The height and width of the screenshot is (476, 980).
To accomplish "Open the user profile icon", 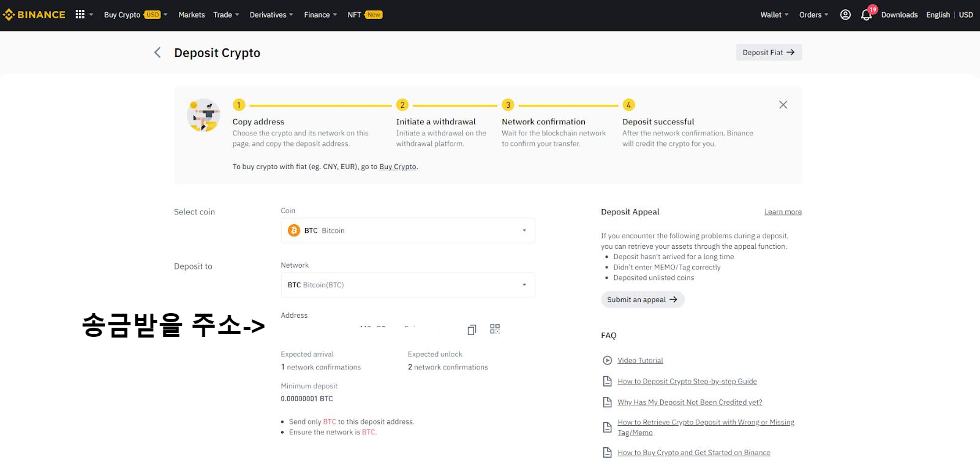I will pos(845,15).
